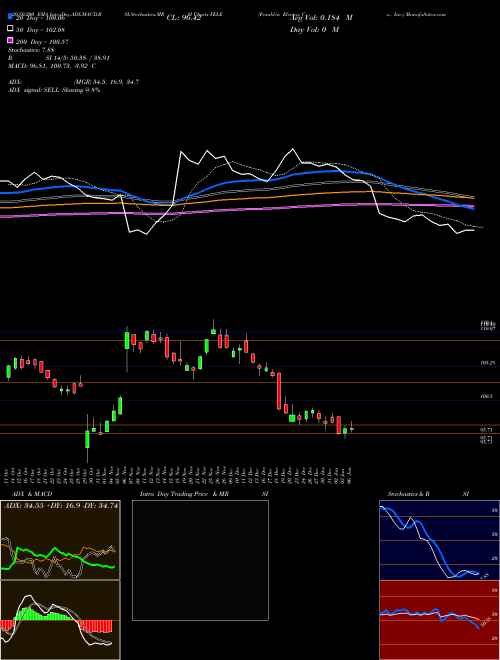Select the '50 Day = 102.08' label
Image resolution: width=500 pixels, height=660 pixels.
coord(40,30)
